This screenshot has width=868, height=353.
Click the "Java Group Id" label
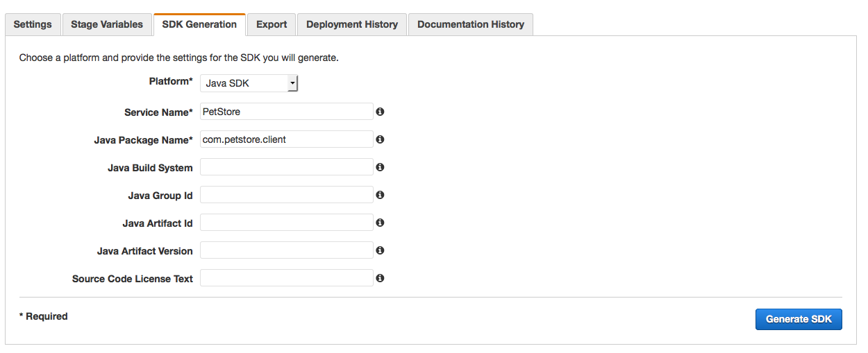click(x=160, y=196)
